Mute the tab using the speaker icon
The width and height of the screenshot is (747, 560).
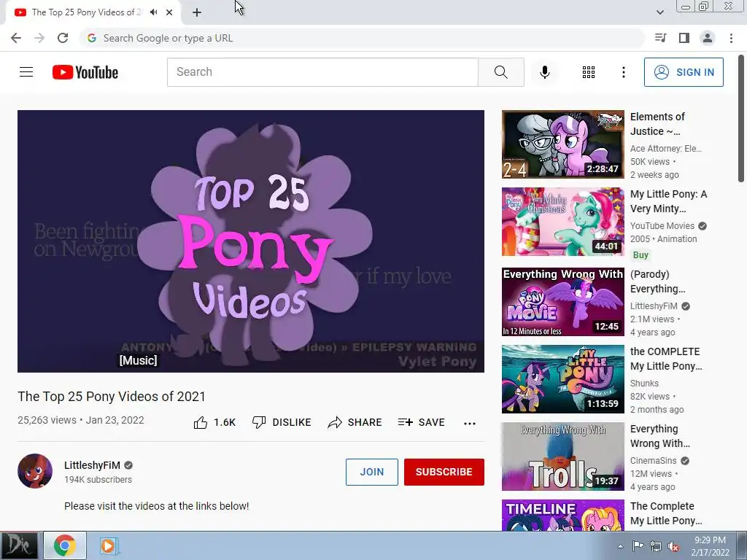point(153,12)
